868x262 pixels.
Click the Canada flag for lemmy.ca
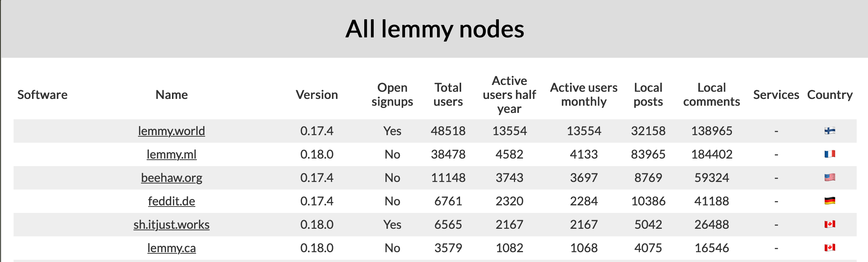click(x=830, y=248)
